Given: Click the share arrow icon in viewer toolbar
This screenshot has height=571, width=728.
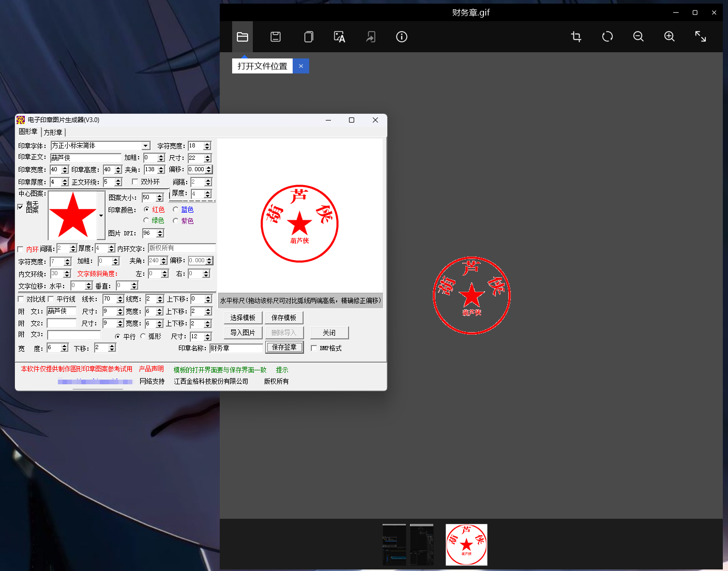Looking at the screenshot, I should coord(371,37).
